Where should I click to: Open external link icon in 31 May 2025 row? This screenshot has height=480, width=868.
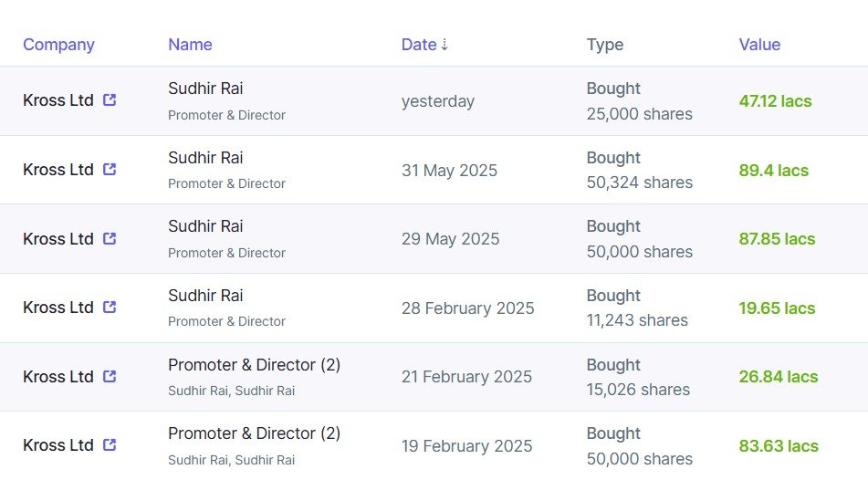[x=110, y=169]
